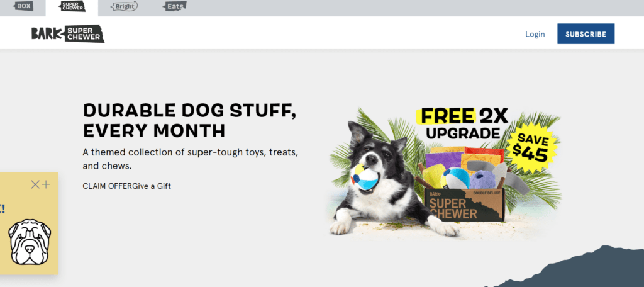Click the FREE 2X UPGRADE promo text
Image resolution: width=644 pixels, height=287 pixels.
464,124
